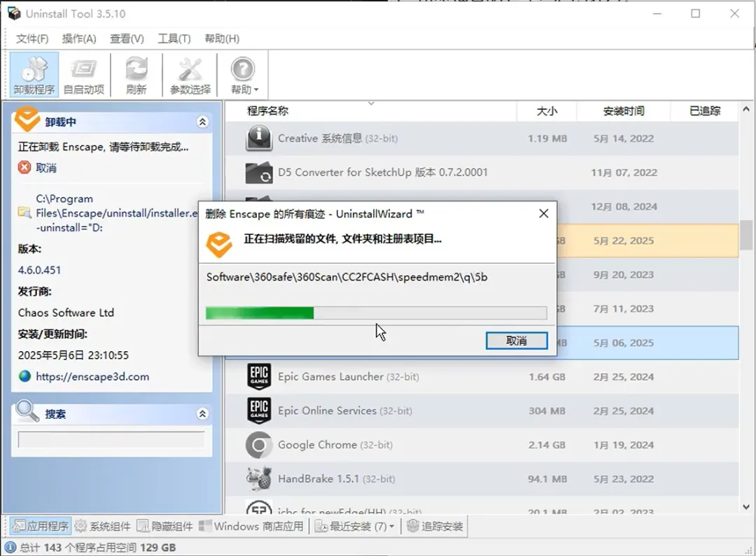The height and width of the screenshot is (556, 756).
Task: Click the Enscape icon in the wizard dialog
Action: click(x=219, y=244)
